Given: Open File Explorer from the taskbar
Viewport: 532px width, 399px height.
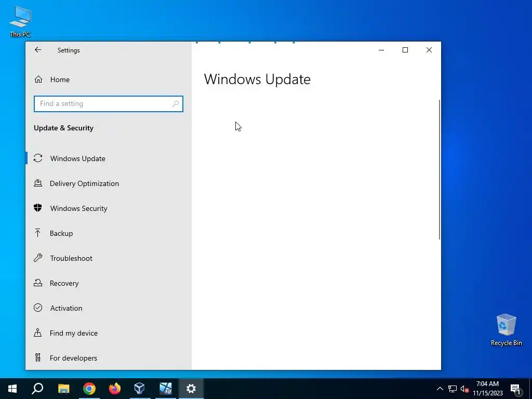Looking at the screenshot, I should pos(63,389).
